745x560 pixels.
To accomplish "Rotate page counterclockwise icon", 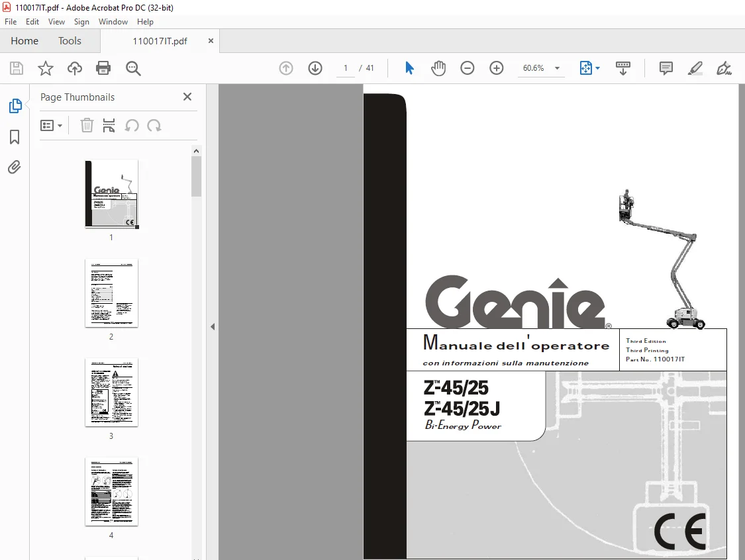I will point(132,125).
